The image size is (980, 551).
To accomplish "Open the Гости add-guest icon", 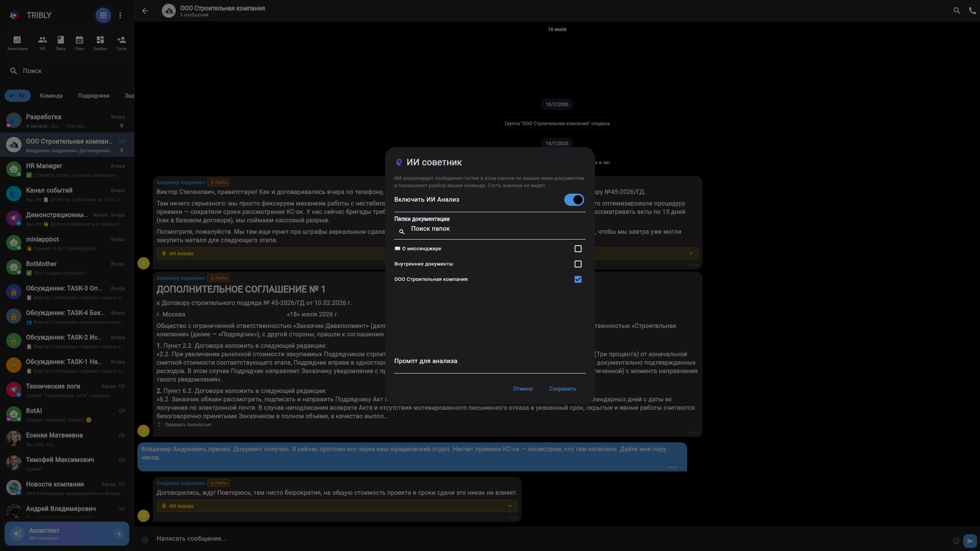I will (121, 43).
